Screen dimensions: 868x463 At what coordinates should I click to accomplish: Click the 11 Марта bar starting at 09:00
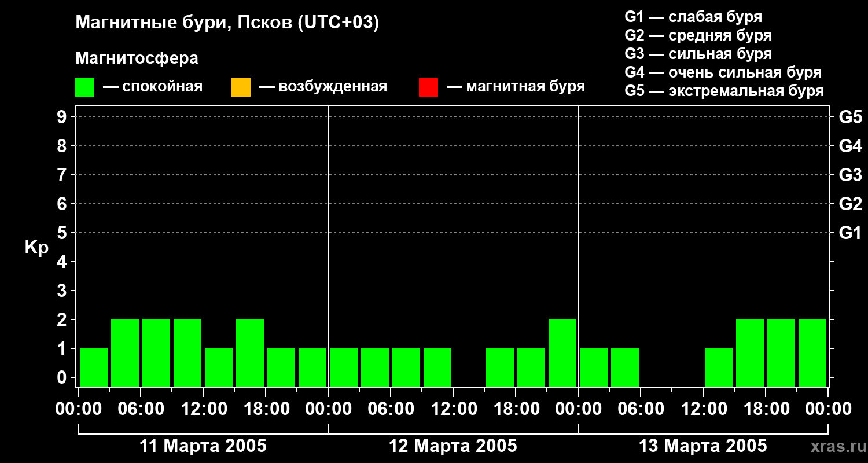(187, 352)
